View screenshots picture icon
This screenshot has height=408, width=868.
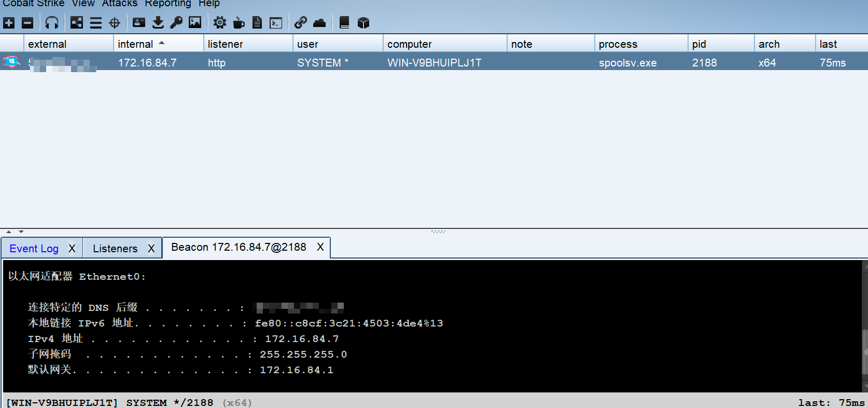coord(195,22)
